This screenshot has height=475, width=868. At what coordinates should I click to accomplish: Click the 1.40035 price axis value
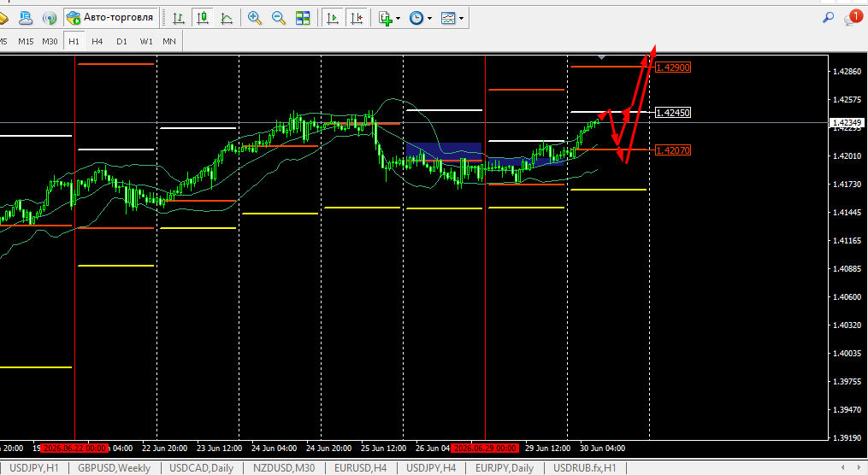847,354
